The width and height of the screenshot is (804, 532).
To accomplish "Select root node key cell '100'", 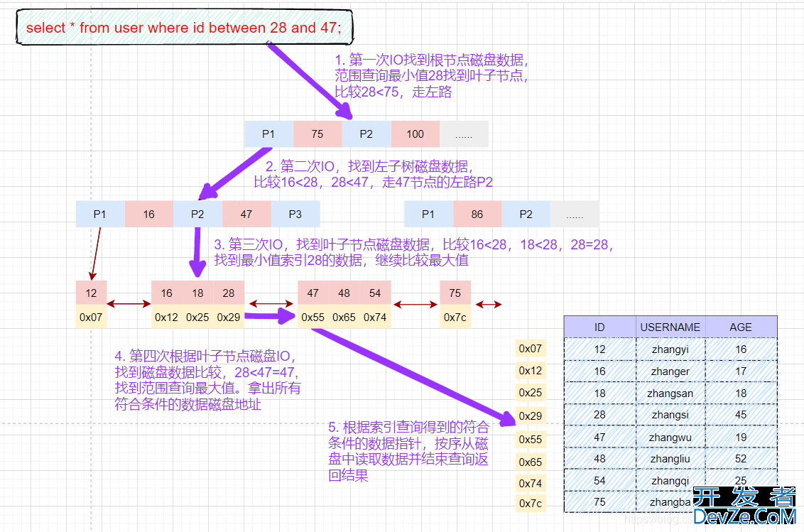I will click(415, 134).
